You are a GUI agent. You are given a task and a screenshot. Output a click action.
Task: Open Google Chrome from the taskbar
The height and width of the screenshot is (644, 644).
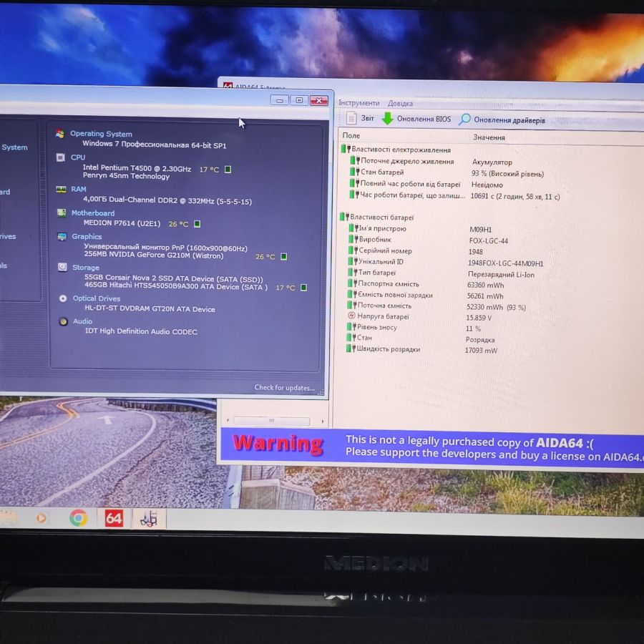coord(79,517)
